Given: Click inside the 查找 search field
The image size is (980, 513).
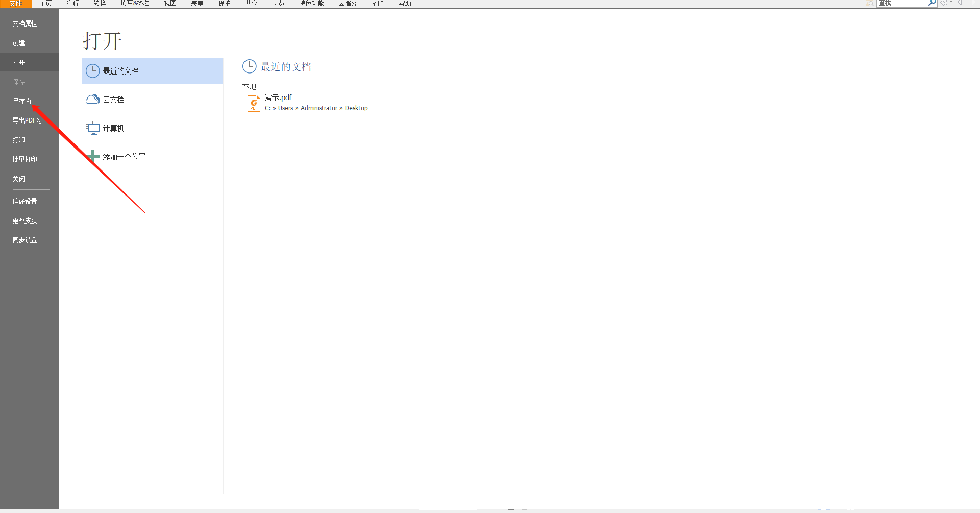Looking at the screenshot, I should [x=901, y=3].
